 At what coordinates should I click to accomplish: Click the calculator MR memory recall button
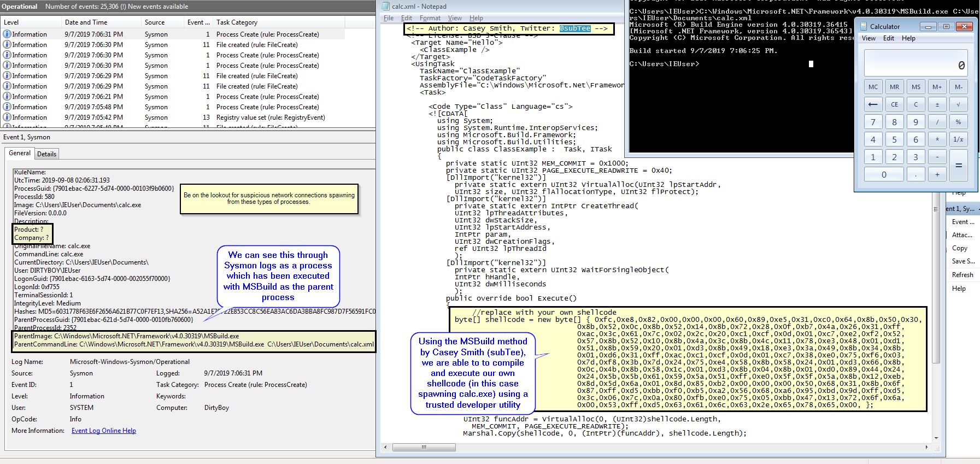pyautogui.click(x=894, y=87)
